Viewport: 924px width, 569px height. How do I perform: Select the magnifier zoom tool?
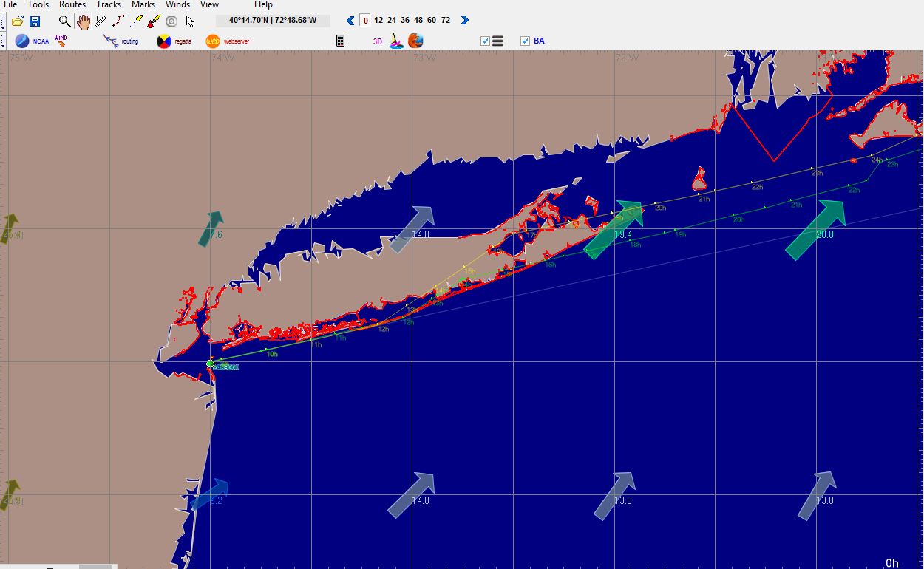pyautogui.click(x=65, y=21)
